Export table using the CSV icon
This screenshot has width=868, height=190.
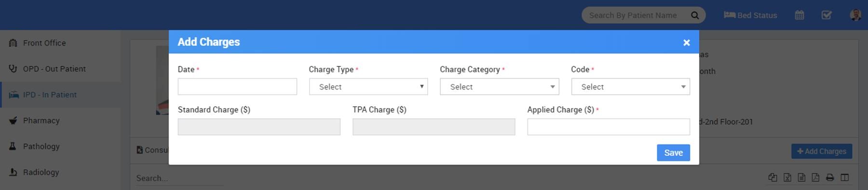pos(801,177)
